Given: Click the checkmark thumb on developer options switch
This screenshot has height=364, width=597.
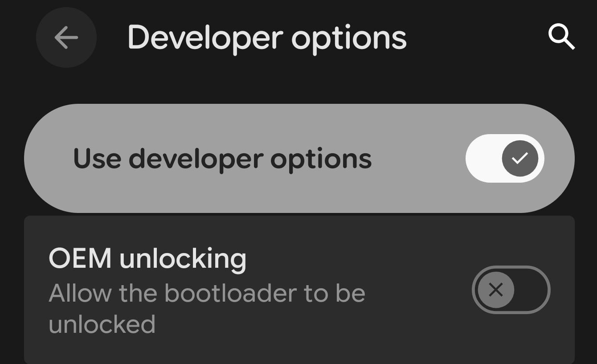Looking at the screenshot, I should click(x=519, y=158).
